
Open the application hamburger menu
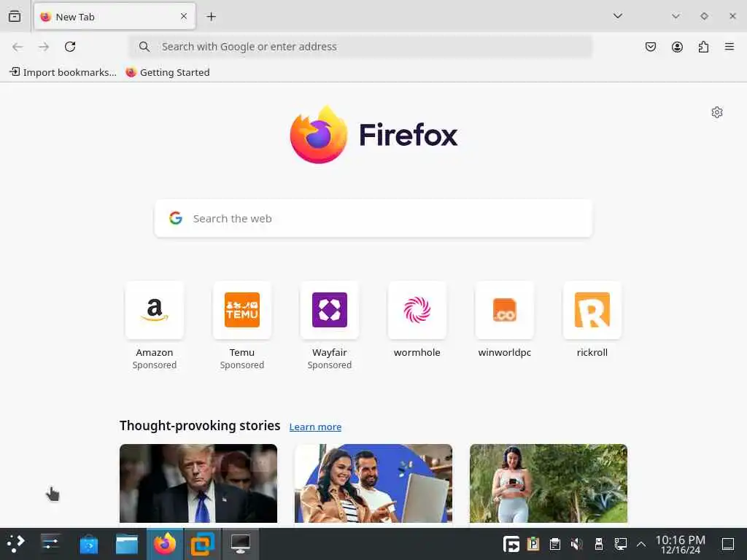[729, 47]
